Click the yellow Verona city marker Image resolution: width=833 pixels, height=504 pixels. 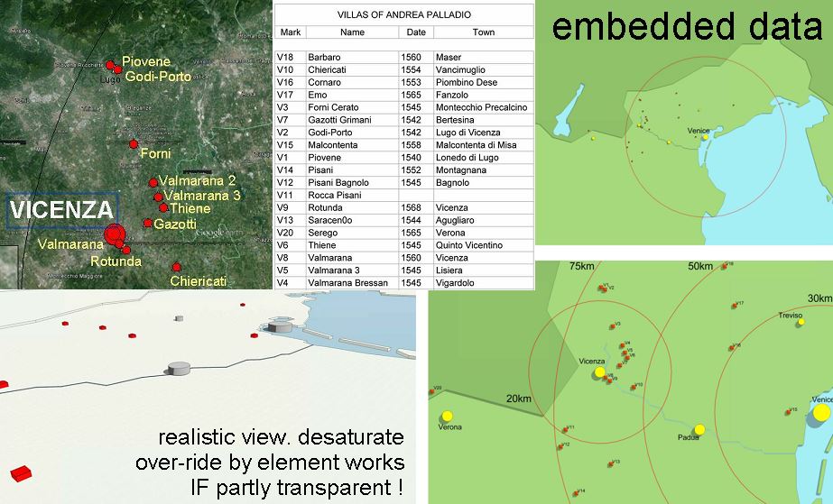tap(448, 416)
